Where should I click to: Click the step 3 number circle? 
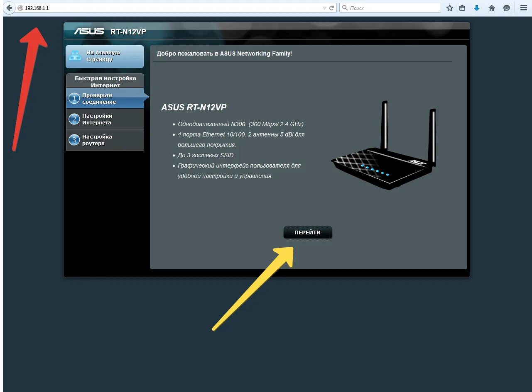point(74,140)
